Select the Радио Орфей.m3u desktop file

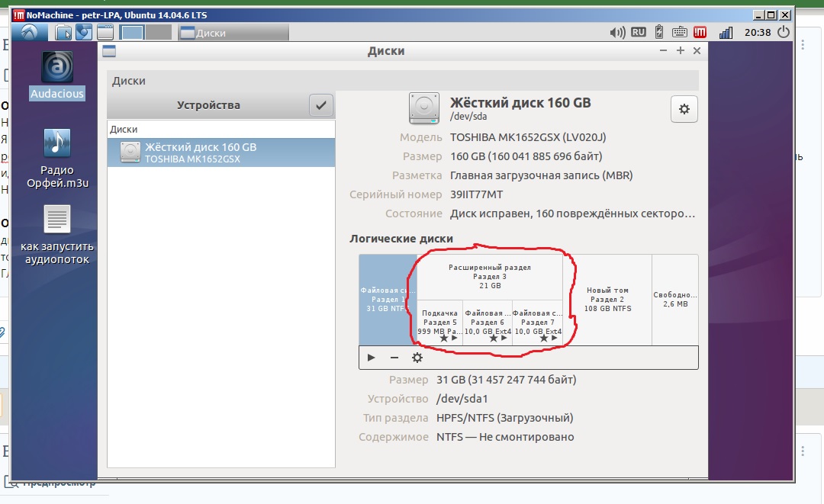57,159
